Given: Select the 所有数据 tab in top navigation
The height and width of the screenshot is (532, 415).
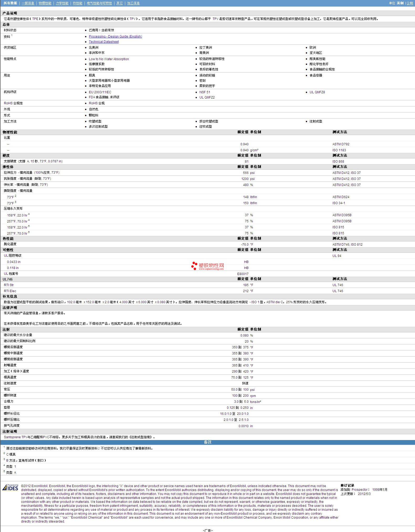Looking at the screenshot, I should 10,3.
